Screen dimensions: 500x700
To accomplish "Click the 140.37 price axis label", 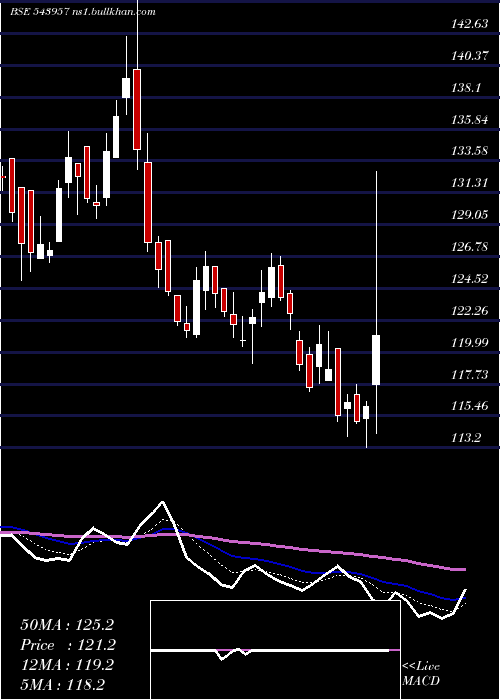I will click(470, 56).
